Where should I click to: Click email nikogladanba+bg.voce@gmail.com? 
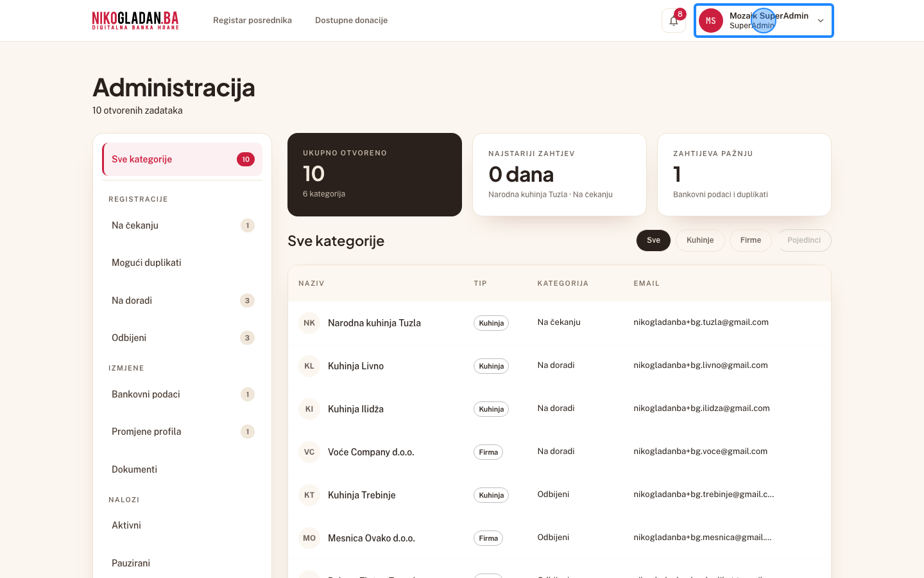coord(701,451)
